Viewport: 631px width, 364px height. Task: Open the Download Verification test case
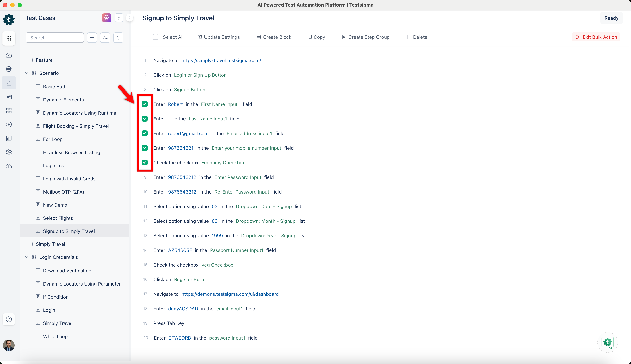pyautogui.click(x=67, y=271)
